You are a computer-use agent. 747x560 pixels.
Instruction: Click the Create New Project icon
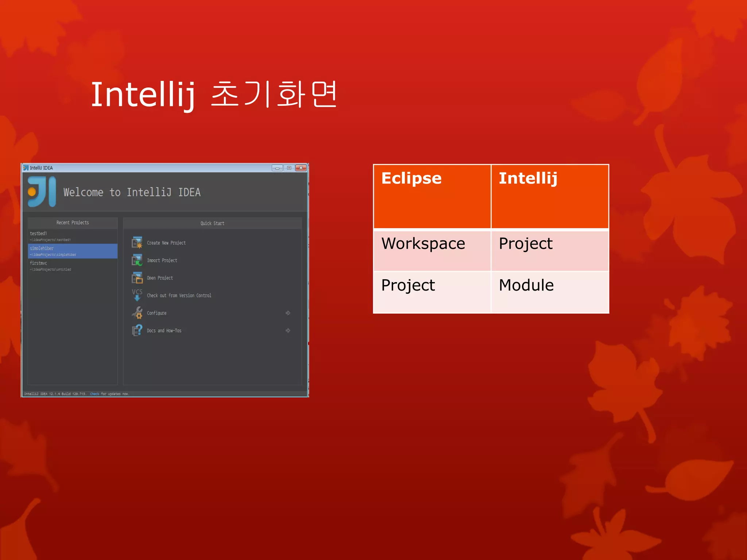click(137, 242)
